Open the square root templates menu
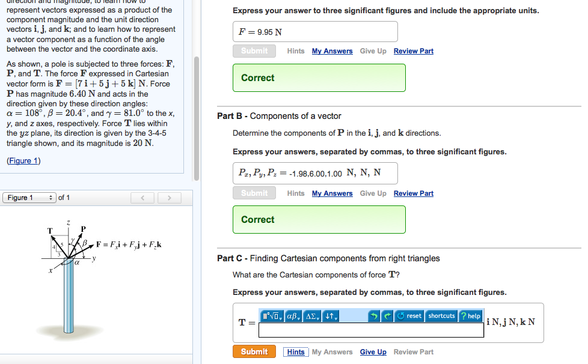The width and height of the screenshot is (588, 364). 271,315
